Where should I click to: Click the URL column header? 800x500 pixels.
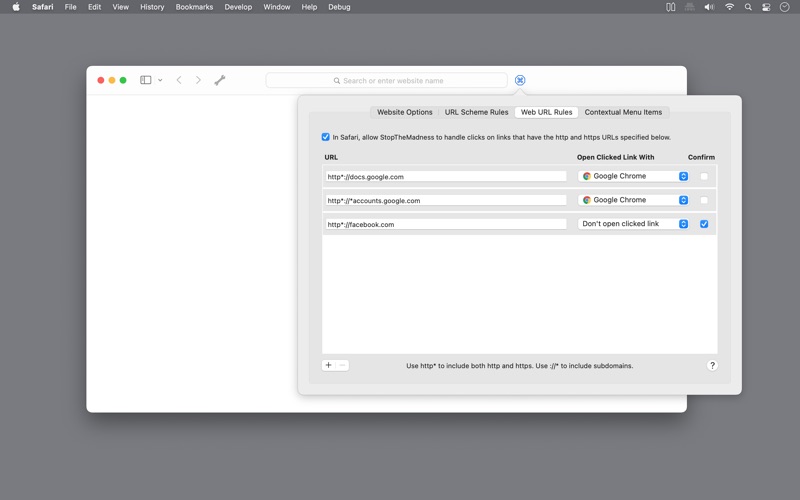pos(331,157)
